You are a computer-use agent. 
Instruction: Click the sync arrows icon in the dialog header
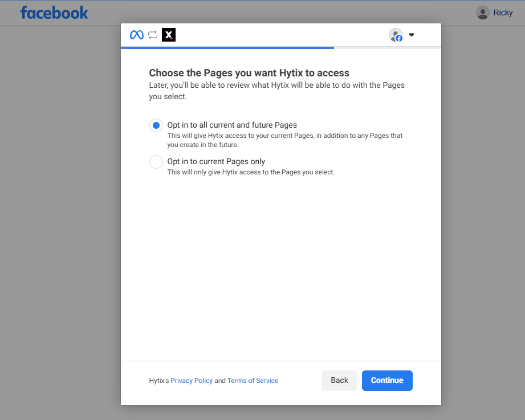coord(153,35)
